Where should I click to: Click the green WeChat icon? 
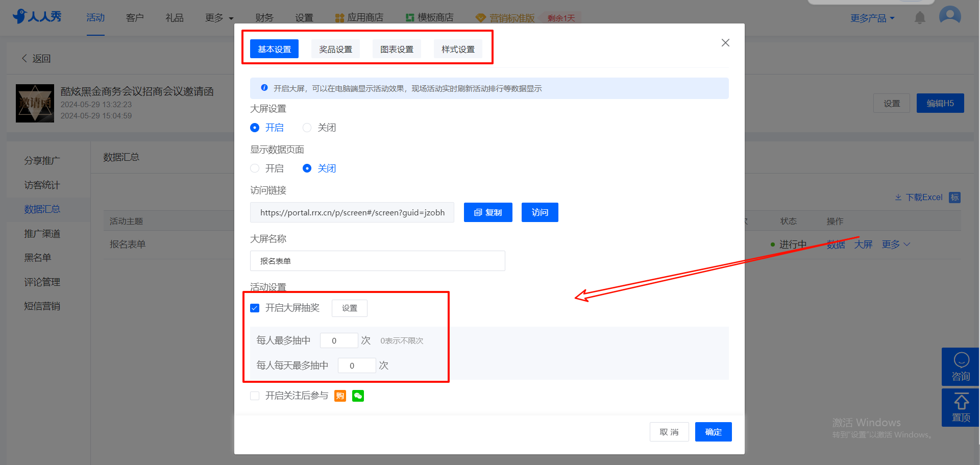tap(358, 396)
